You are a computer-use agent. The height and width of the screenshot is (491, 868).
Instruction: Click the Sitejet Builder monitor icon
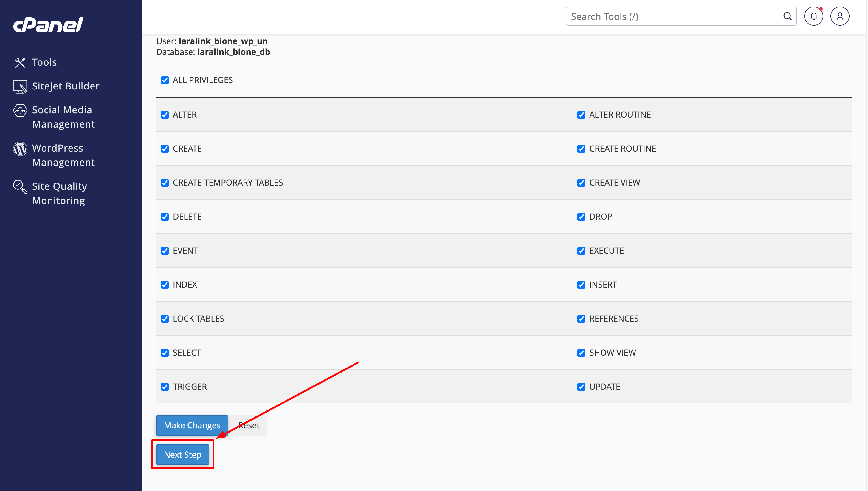click(20, 86)
